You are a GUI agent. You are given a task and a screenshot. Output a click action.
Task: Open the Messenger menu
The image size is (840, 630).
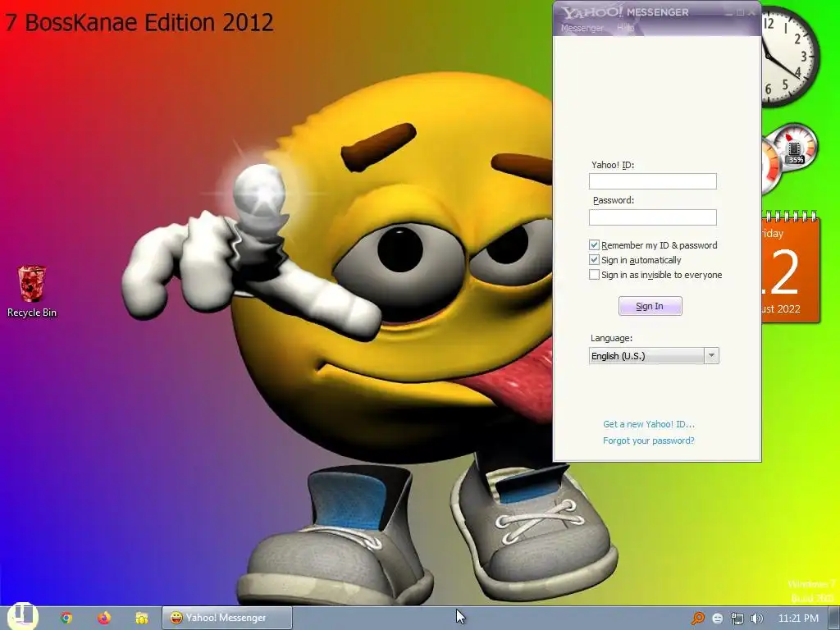click(x=582, y=28)
